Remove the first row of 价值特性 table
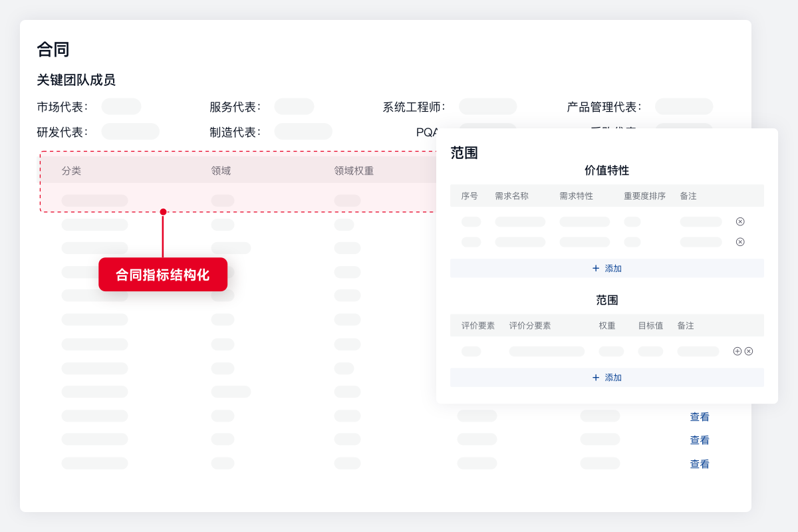Image resolution: width=798 pixels, height=532 pixels. click(740, 221)
